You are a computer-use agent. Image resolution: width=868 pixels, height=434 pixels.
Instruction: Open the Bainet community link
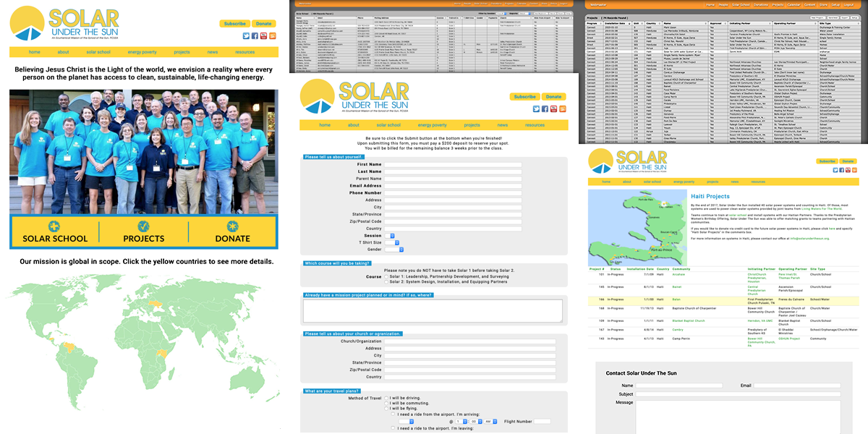pyautogui.click(x=677, y=287)
